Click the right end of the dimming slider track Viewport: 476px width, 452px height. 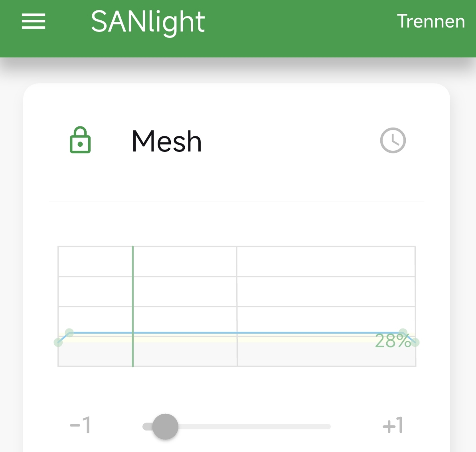click(x=327, y=426)
